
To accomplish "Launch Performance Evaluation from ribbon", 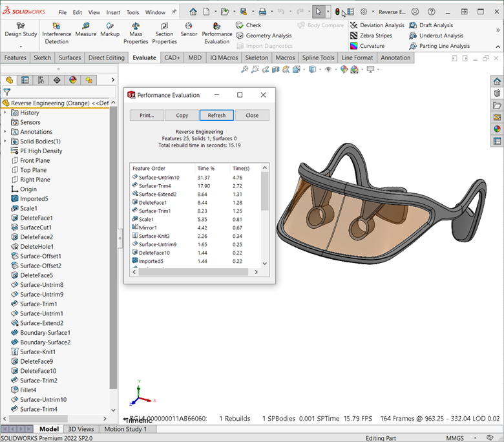I will (x=217, y=33).
